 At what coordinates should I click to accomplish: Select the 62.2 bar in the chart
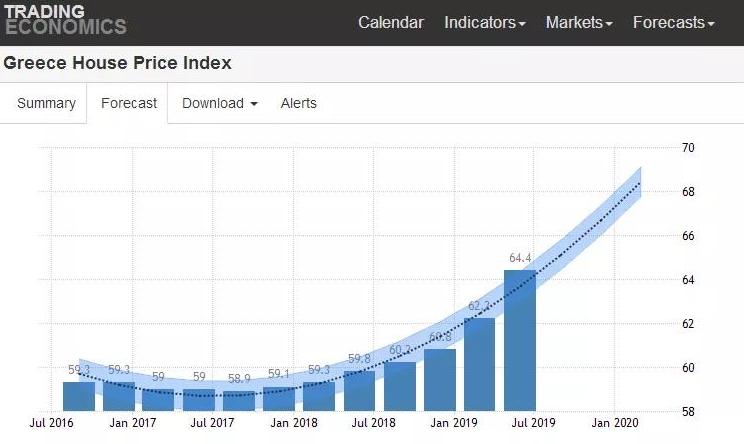tap(479, 364)
